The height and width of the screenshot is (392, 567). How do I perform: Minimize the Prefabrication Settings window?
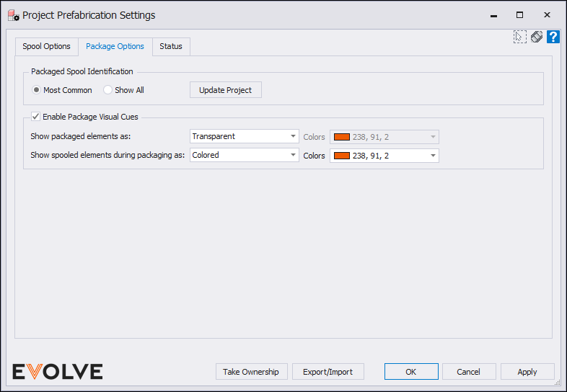coord(493,16)
